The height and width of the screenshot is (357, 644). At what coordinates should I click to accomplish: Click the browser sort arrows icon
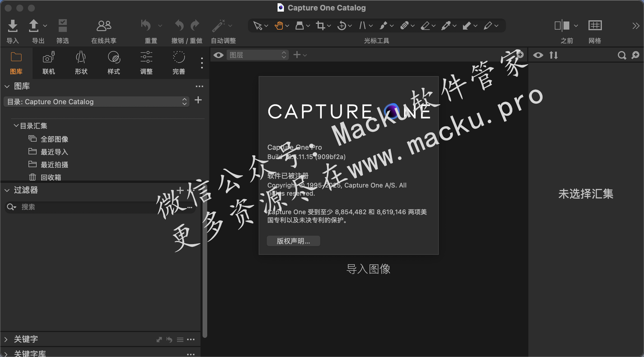tap(554, 55)
